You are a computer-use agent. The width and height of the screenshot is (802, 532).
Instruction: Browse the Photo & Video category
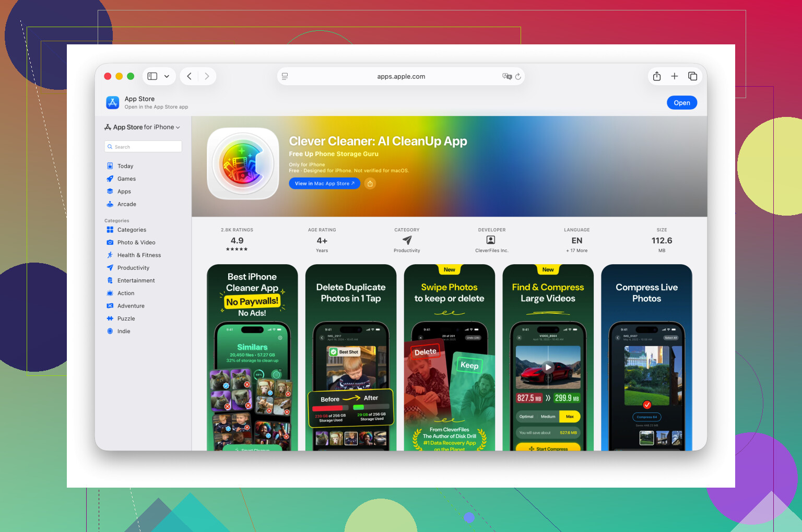(x=136, y=242)
